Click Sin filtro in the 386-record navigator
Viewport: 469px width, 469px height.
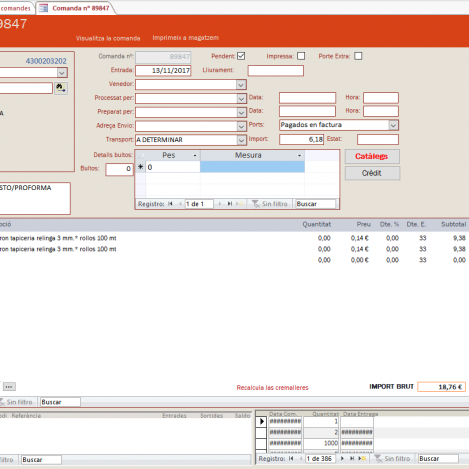coord(393,459)
